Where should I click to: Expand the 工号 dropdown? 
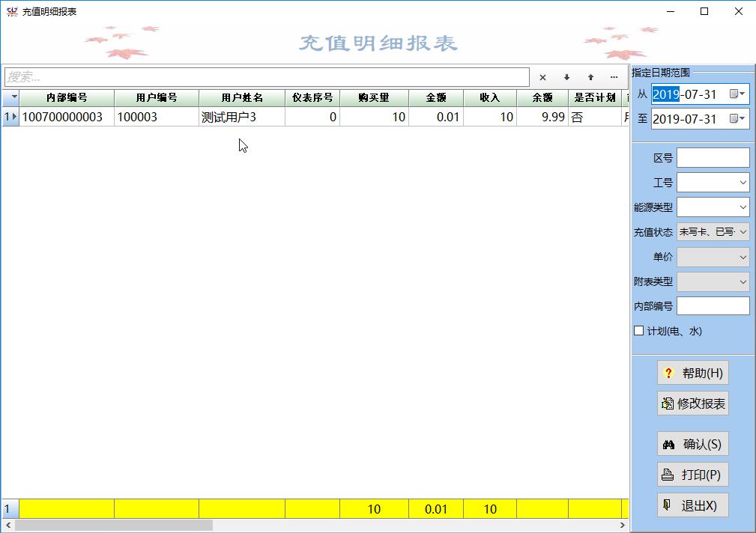(x=743, y=183)
